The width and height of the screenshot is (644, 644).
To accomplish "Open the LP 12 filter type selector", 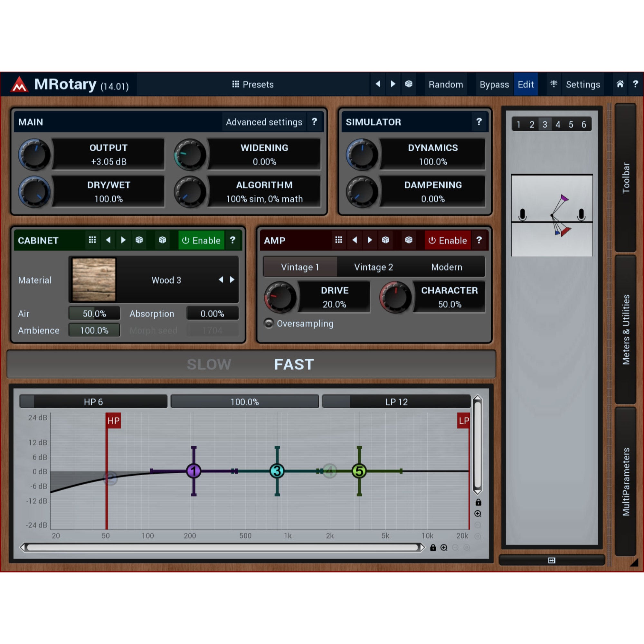I will click(x=396, y=402).
